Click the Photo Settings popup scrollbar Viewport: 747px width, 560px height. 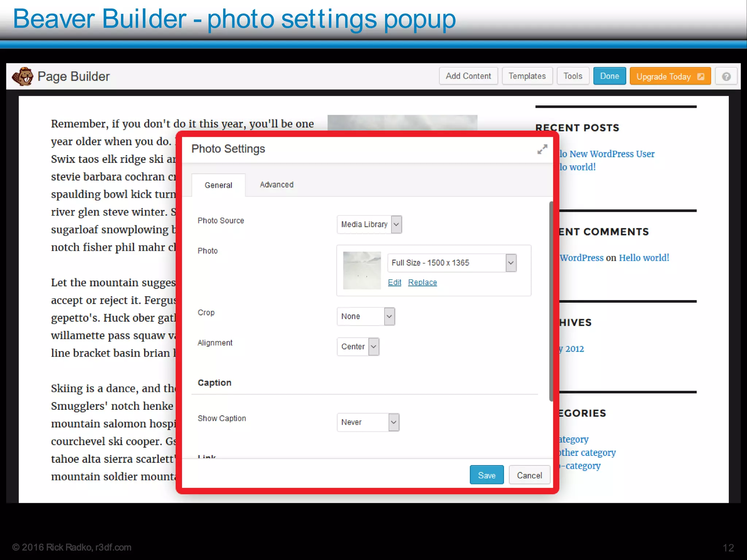point(551,301)
